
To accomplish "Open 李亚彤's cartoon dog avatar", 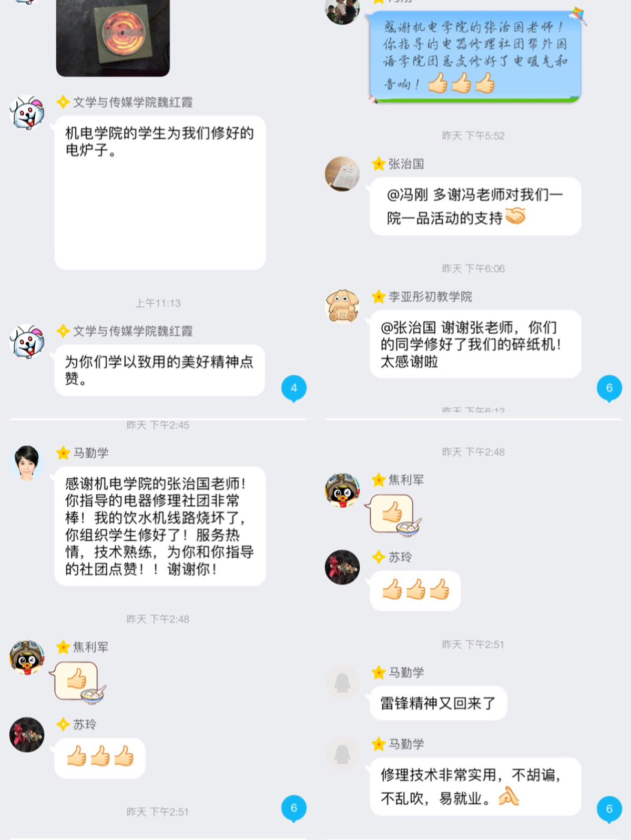I will coord(342,306).
